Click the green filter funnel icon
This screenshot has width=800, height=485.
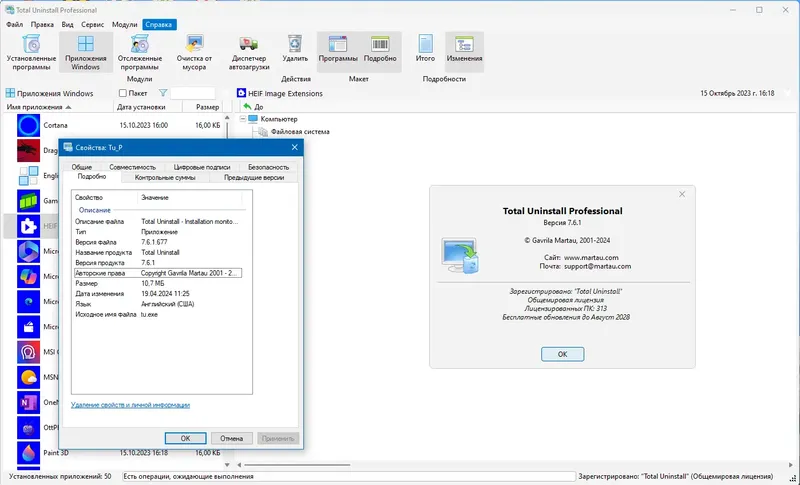click(163, 93)
